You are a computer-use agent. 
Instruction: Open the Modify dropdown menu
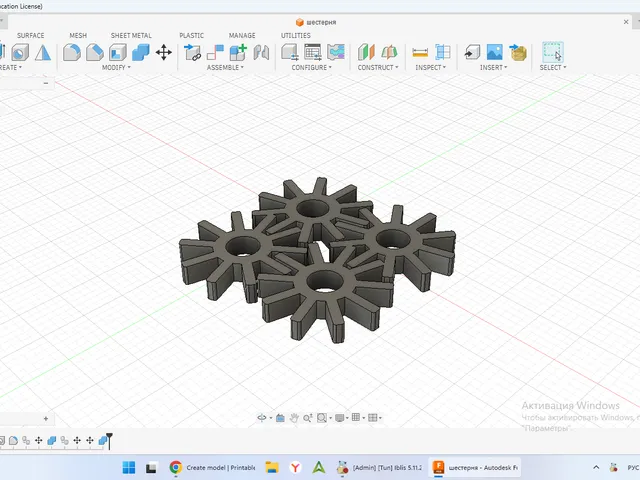click(x=116, y=67)
